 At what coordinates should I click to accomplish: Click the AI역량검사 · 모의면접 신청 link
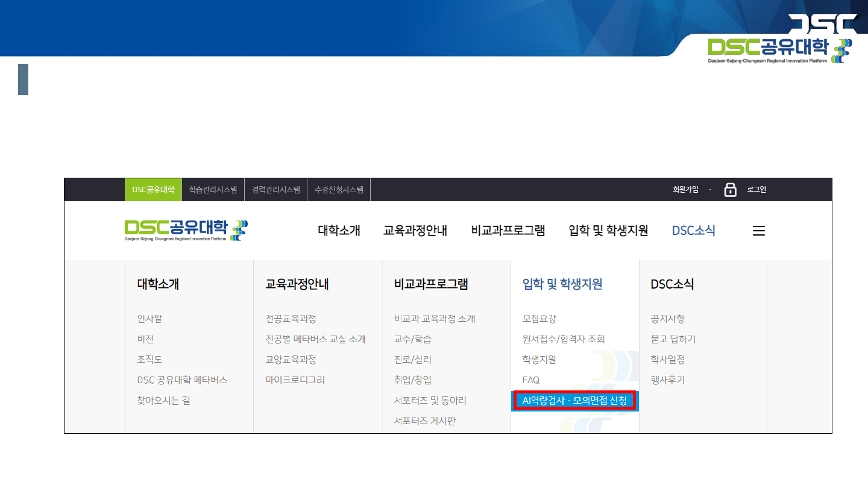click(x=574, y=401)
